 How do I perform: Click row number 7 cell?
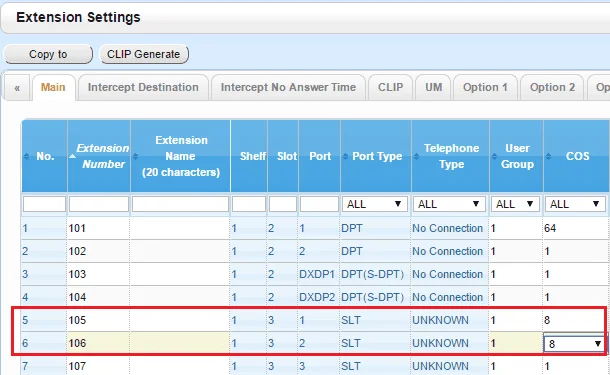pos(44,366)
